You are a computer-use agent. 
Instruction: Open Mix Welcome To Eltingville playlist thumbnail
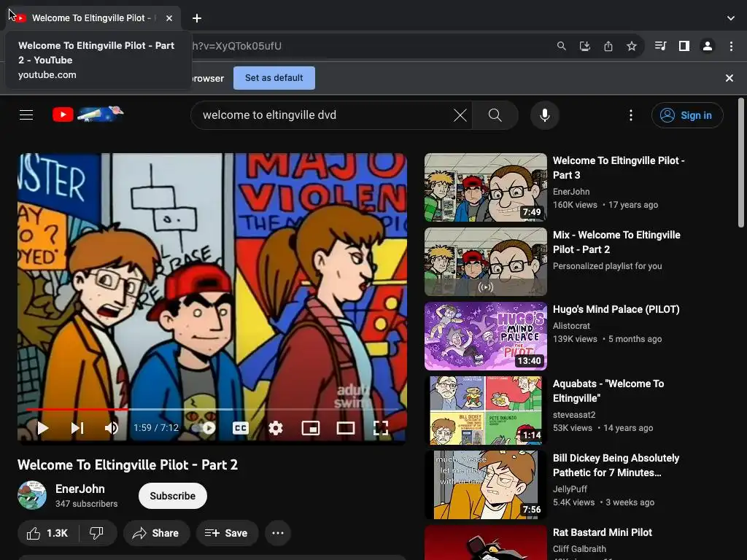[485, 262]
